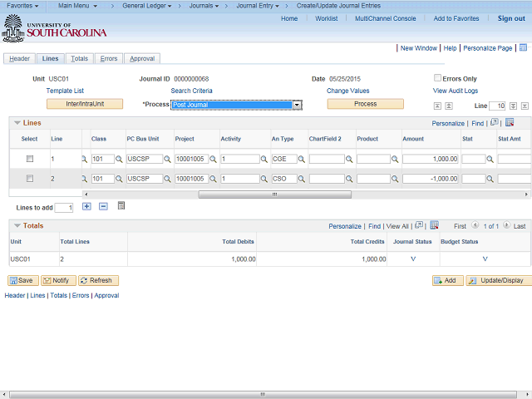Click the Amount field in line 1
Viewport: 532px width, 399px height.
431,159
